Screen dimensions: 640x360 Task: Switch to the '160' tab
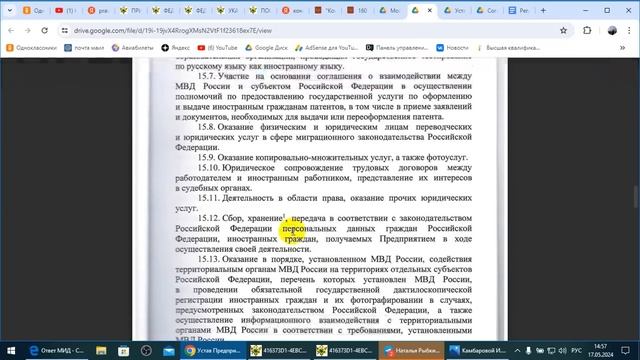(357, 11)
